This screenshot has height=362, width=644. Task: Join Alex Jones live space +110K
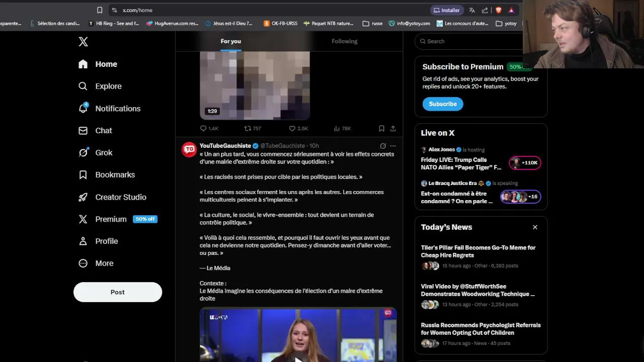pos(525,163)
